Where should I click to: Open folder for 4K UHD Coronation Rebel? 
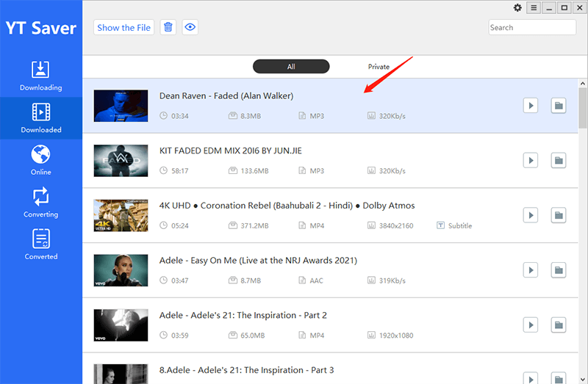559,215
